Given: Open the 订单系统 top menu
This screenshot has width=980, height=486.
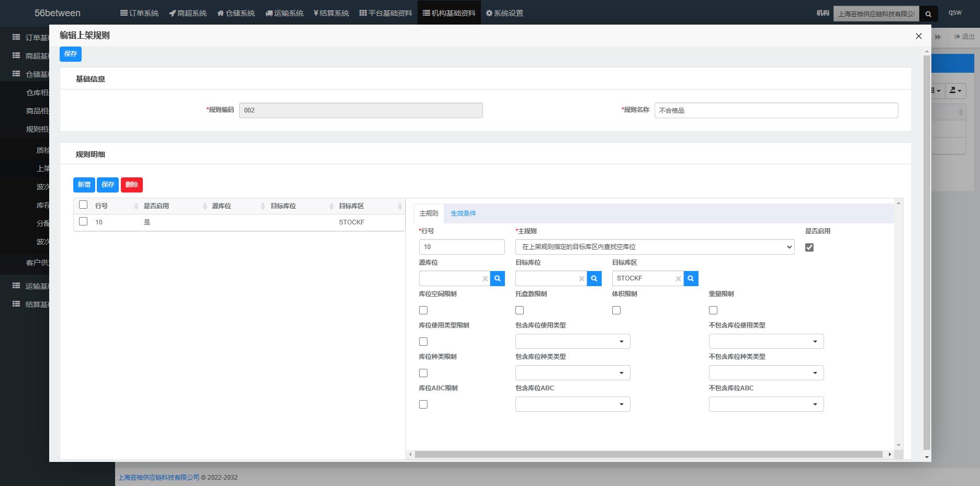Looking at the screenshot, I should tap(139, 13).
